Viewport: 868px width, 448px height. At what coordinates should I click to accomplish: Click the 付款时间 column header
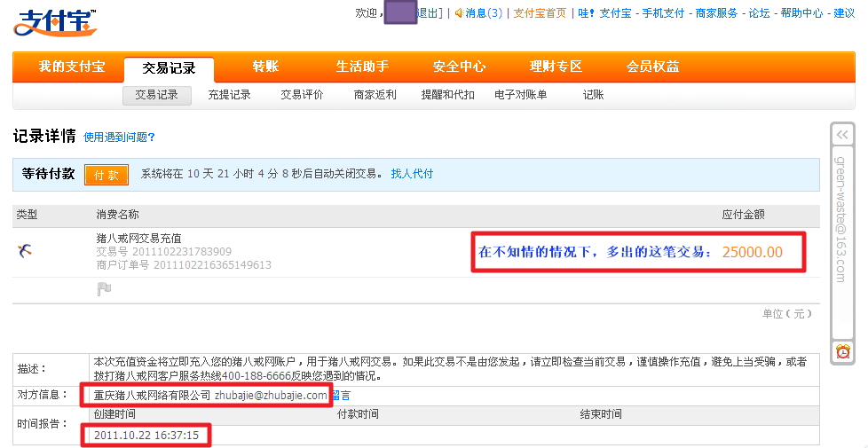358,414
